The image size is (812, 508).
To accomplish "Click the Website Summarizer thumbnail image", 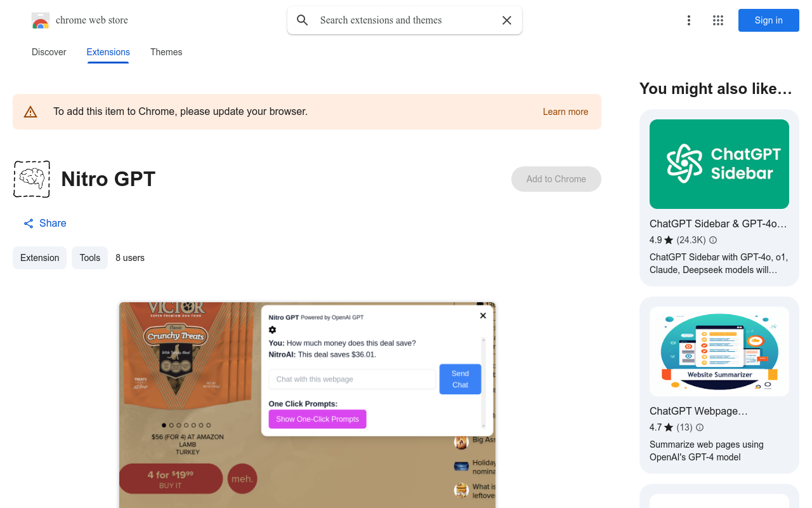I will click(x=719, y=351).
